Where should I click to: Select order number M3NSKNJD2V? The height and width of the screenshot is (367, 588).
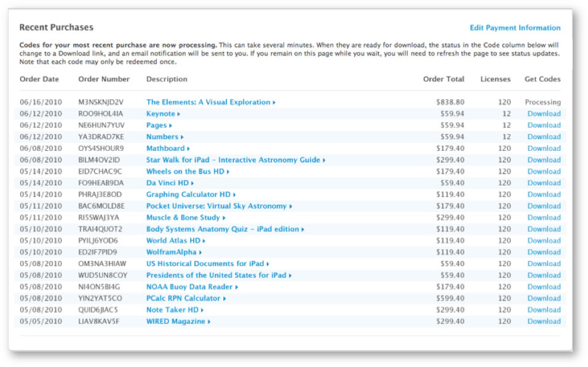click(x=100, y=102)
